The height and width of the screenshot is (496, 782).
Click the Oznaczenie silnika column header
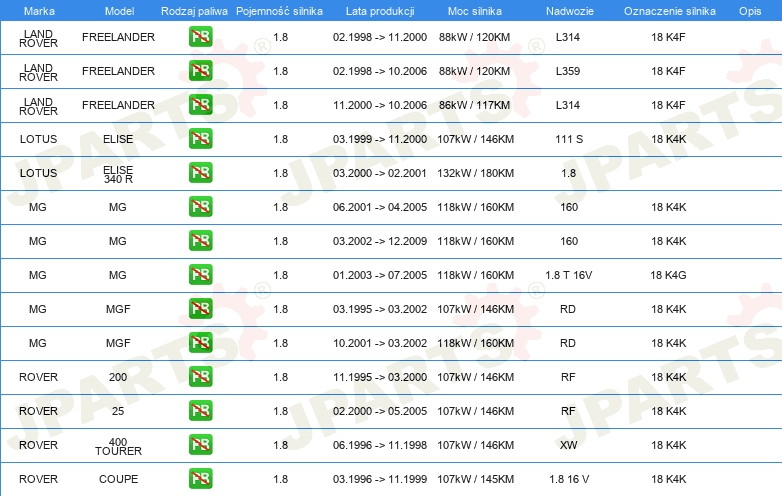point(669,10)
